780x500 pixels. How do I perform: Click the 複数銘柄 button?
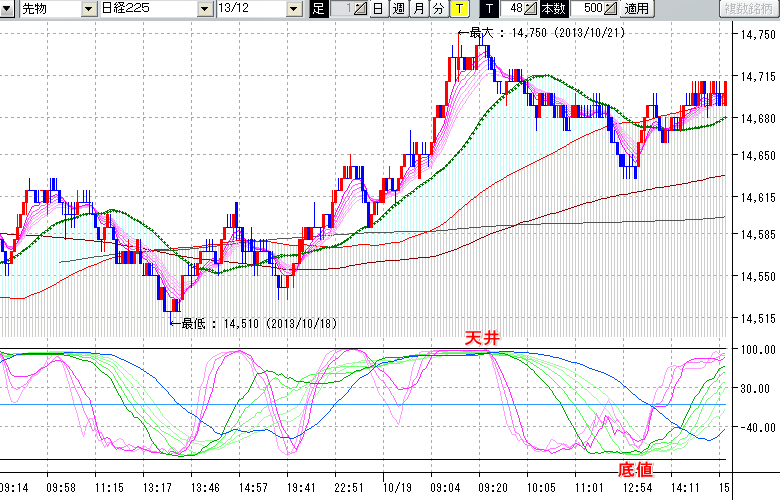(748, 9)
